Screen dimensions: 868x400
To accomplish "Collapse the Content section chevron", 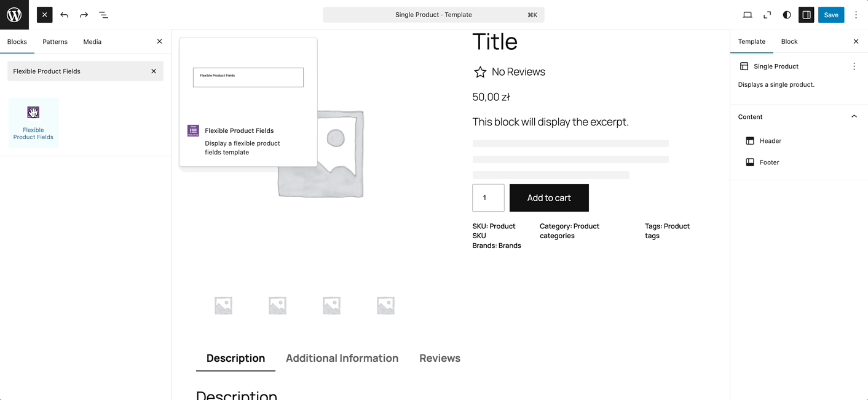I will pos(854,116).
